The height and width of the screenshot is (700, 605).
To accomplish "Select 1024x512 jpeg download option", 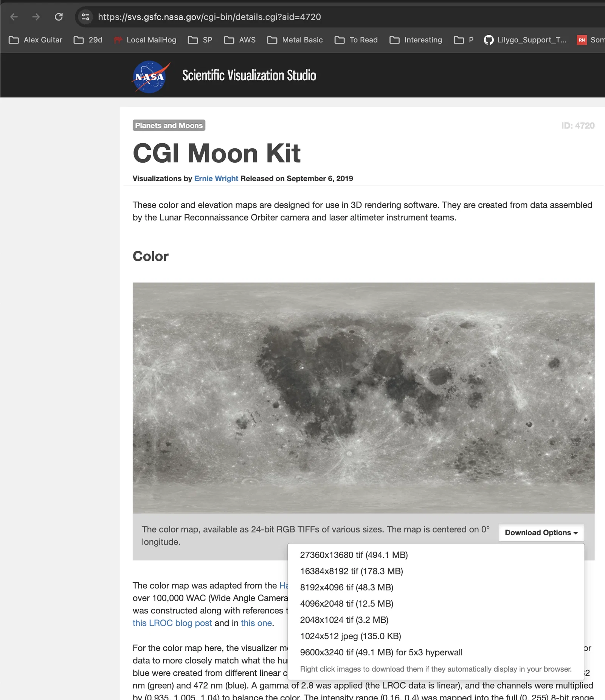I will [x=351, y=636].
